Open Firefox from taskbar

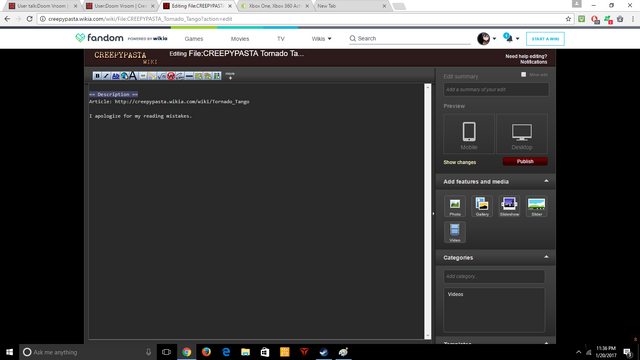[206, 352]
